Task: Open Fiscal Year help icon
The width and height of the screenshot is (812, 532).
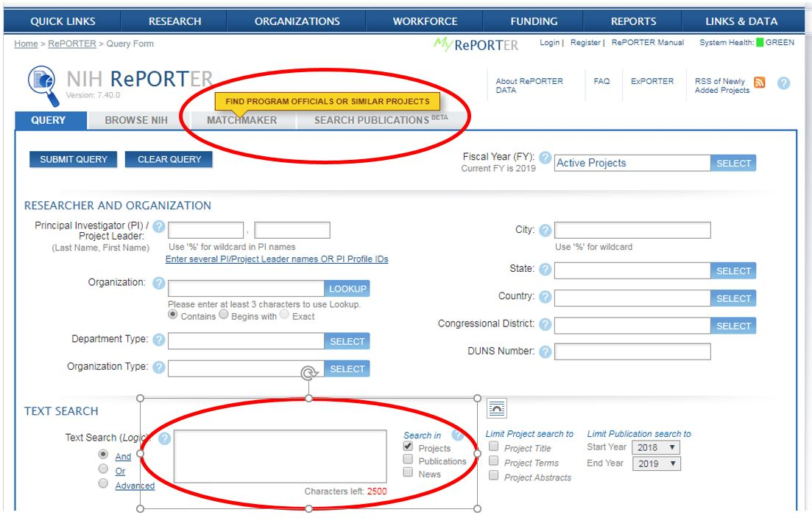Action: 545,157
